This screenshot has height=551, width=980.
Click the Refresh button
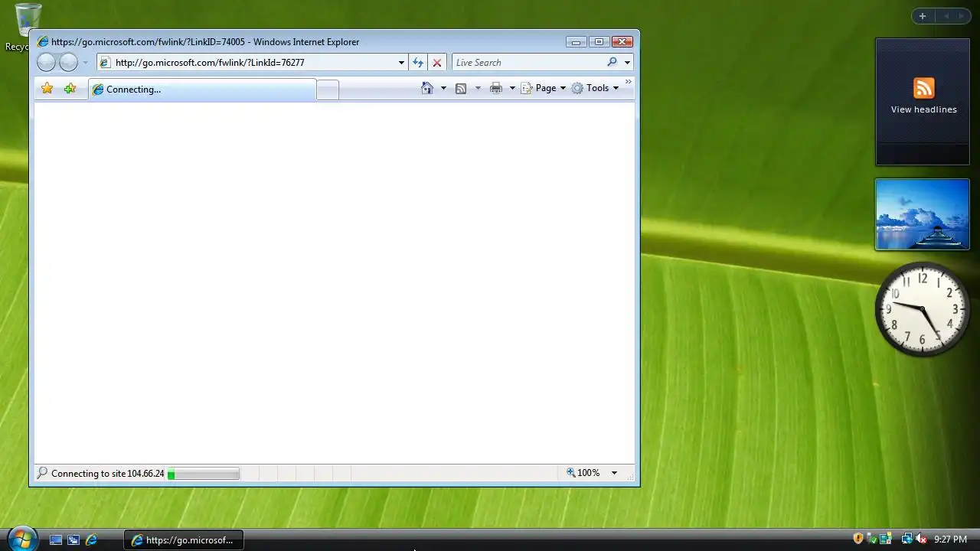coord(418,63)
